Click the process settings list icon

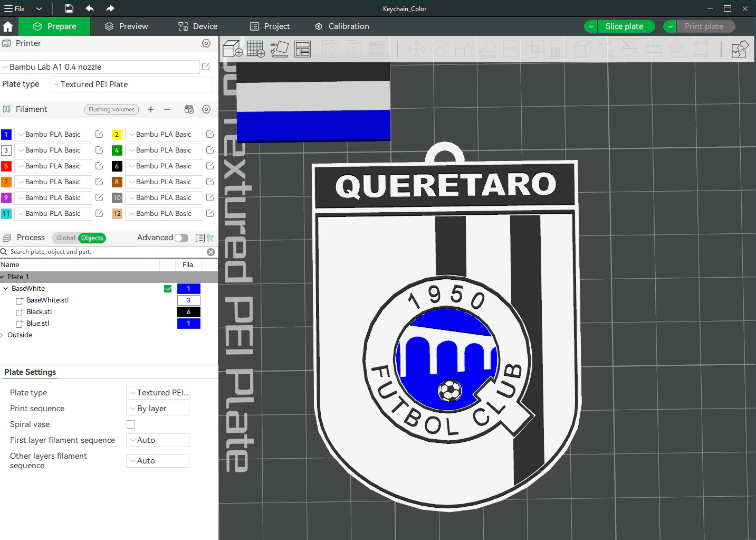click(x=200, y=238)
